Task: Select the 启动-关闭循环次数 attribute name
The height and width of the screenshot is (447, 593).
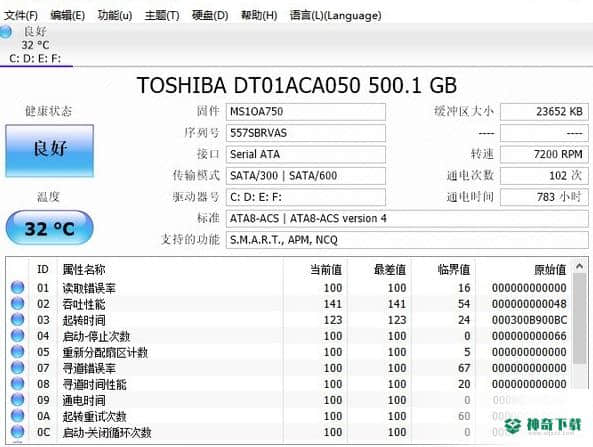Action: tap(107, 432)
